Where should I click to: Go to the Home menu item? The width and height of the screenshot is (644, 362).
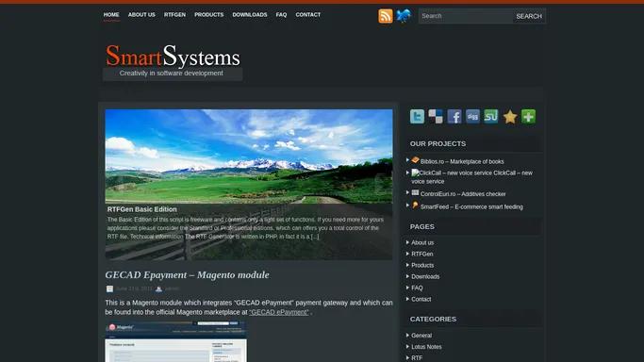111,15
